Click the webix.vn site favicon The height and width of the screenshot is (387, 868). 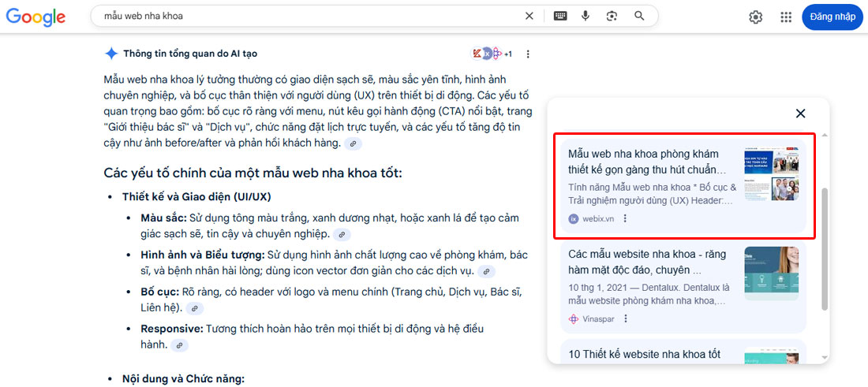[x=574, y=218]
